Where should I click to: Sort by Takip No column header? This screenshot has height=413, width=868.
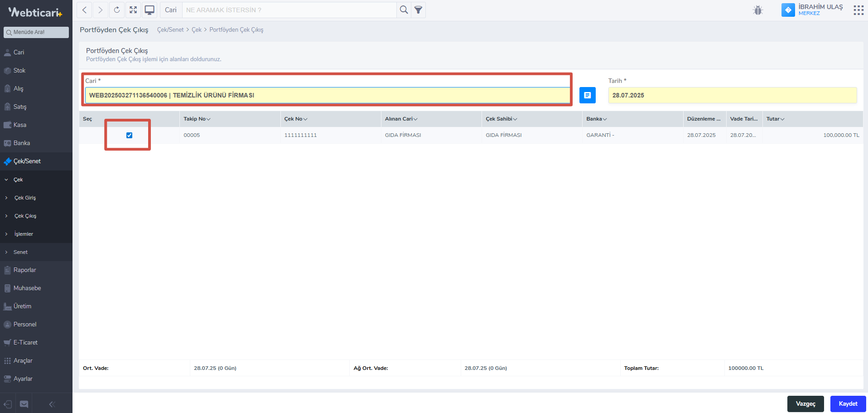click(x=194, y=119)
